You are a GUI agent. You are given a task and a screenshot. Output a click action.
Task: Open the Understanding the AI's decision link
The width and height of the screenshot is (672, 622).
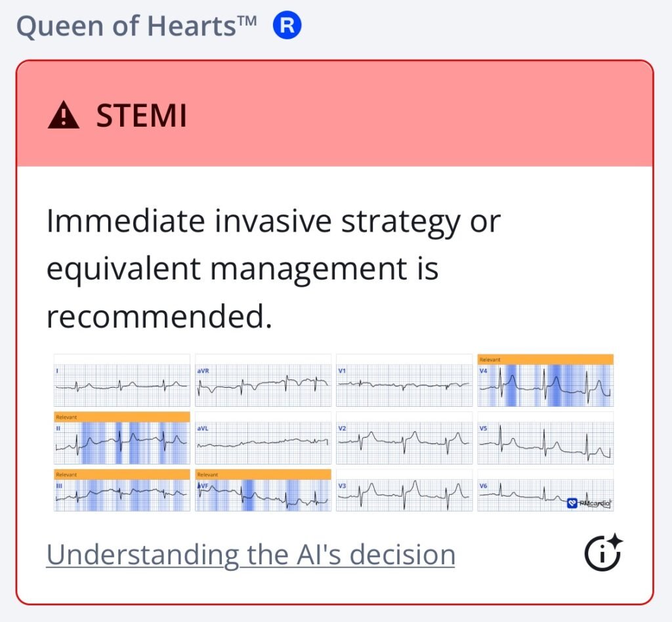coord(251,554)
